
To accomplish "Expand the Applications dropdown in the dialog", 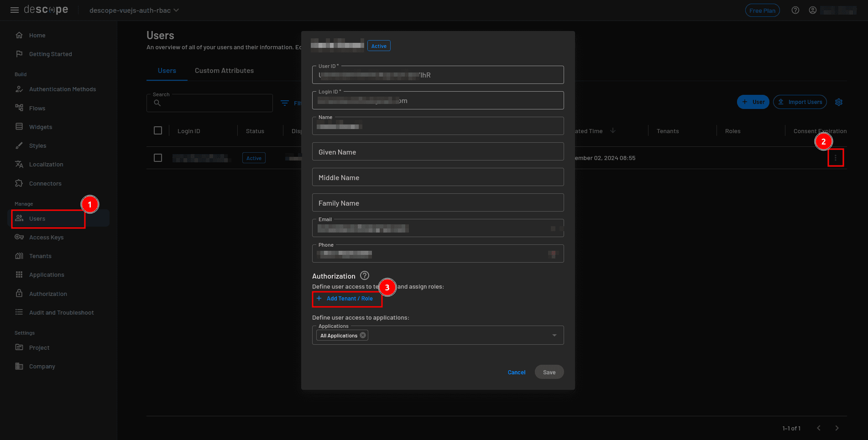I will [554, 335].
